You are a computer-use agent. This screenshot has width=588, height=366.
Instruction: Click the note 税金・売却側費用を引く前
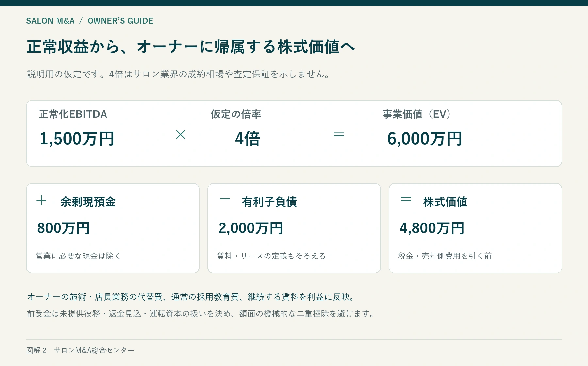[x=445, y=256]
